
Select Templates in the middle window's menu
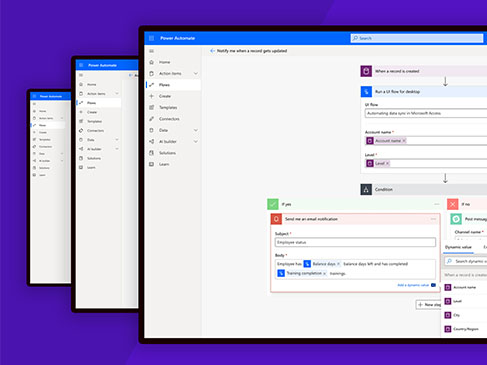(x=95, y=121)
